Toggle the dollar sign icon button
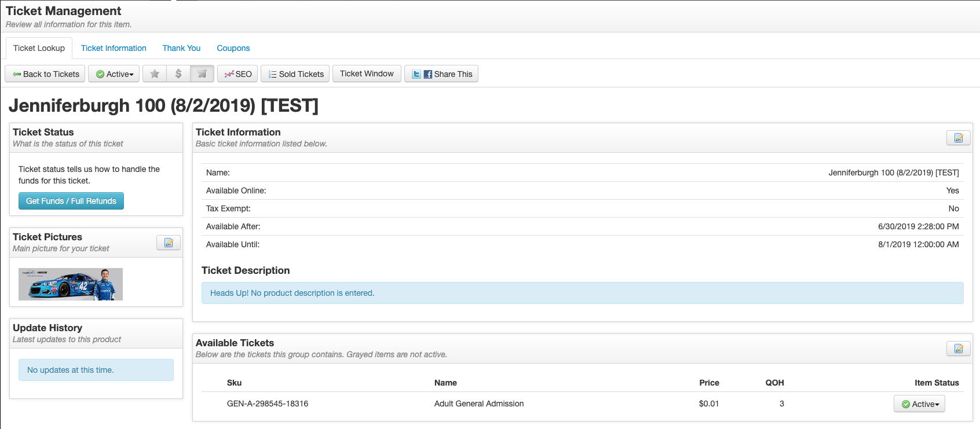 [x=178, y=74]
